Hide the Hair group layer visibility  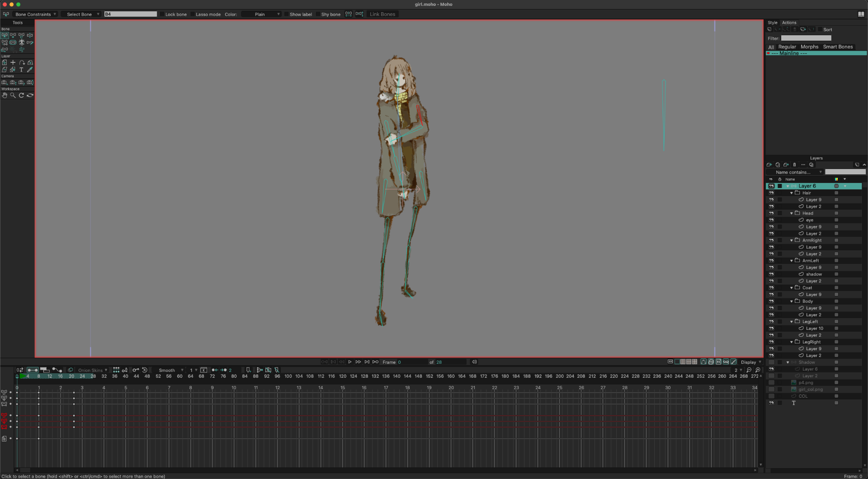(771, 193)
